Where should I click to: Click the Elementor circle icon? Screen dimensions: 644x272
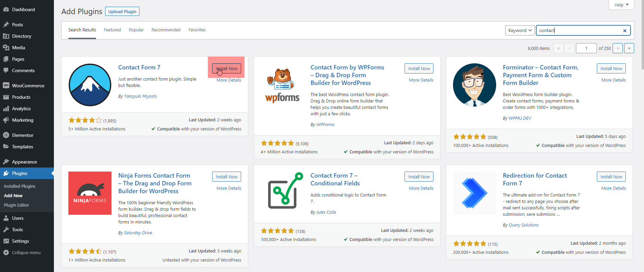(6, 135)
